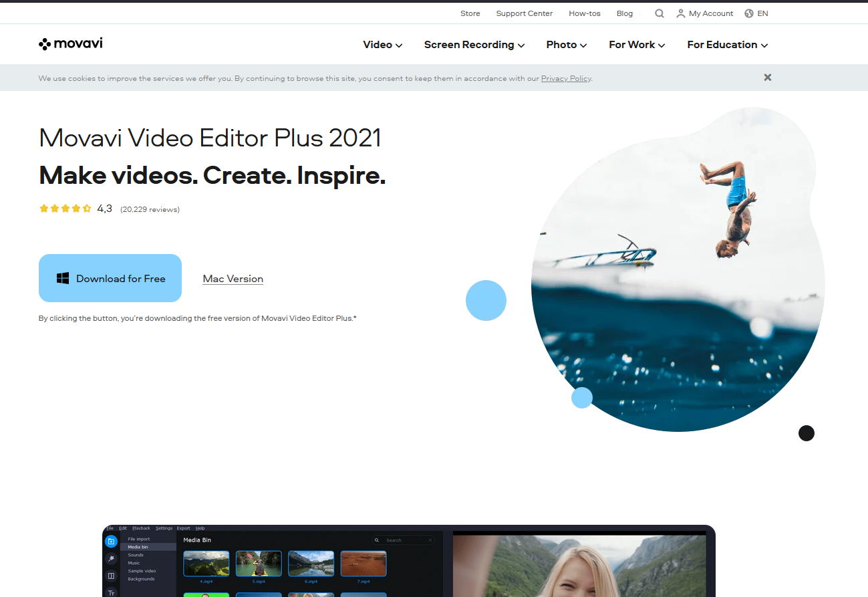Click the 4,3 rating value
Screen dimensions: 868x597
tap(104, 209)
